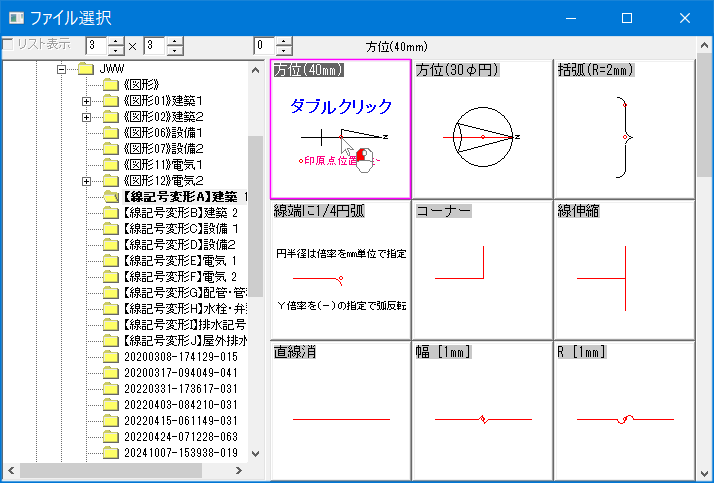This screenshot has height=483, width=714.
Task: Click folder icon beside 【線記号変形F】電気 2
Action: pos(111,277)
